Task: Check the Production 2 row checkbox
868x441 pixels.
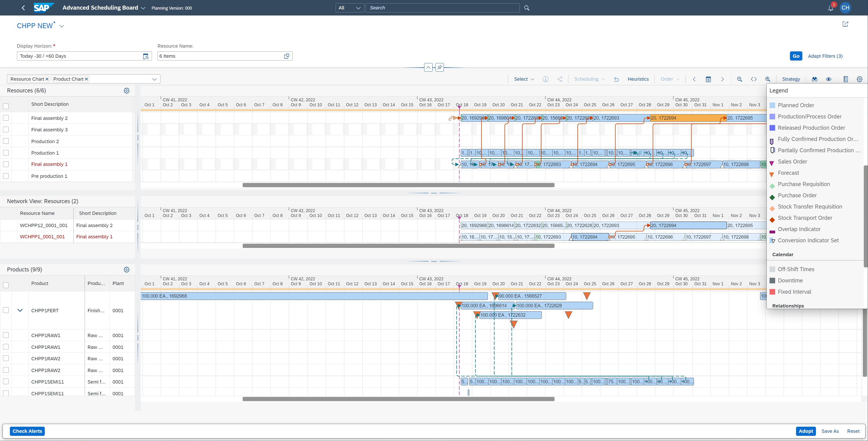Action: tap(6, 141)
